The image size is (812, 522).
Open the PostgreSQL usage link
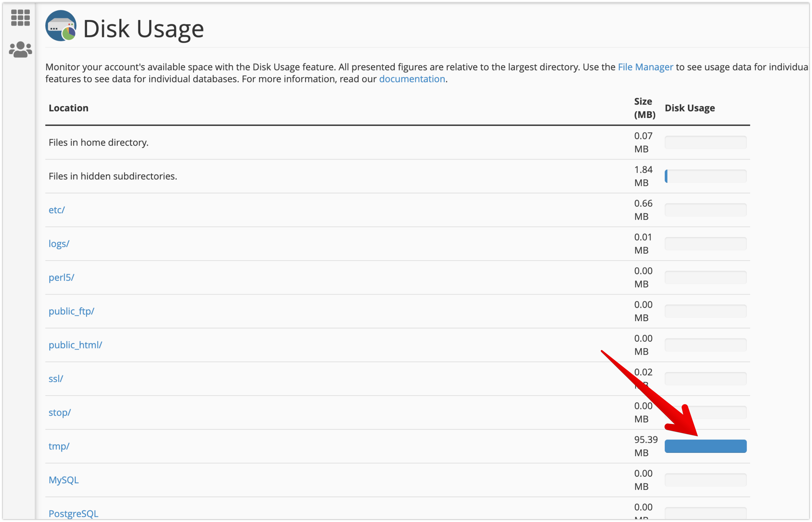click(x=73, y=514)
